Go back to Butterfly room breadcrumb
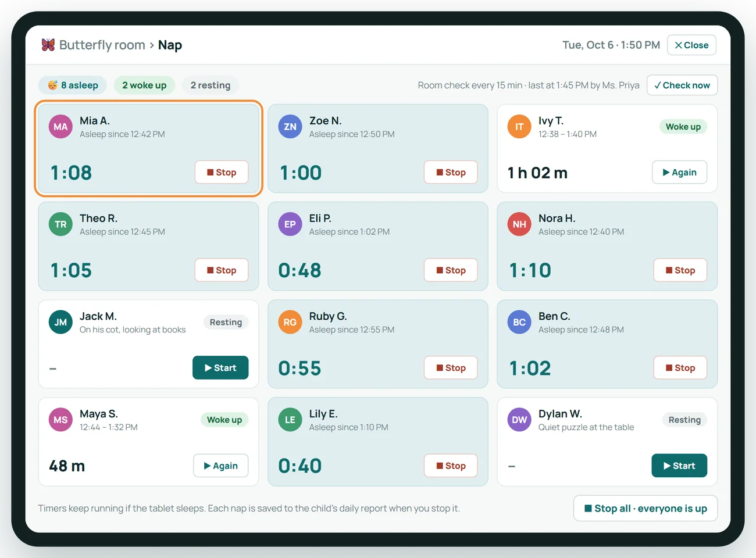 coord(102,45)
